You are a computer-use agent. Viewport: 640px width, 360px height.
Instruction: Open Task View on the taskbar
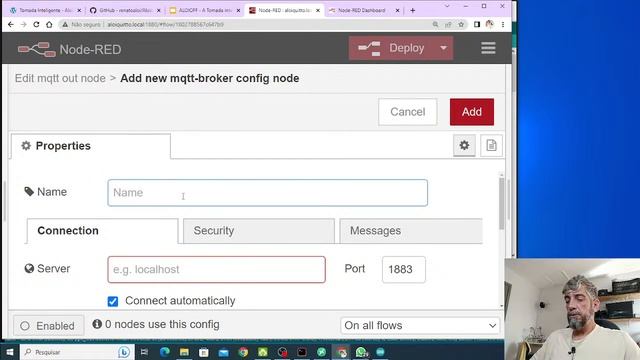(144, 352)
